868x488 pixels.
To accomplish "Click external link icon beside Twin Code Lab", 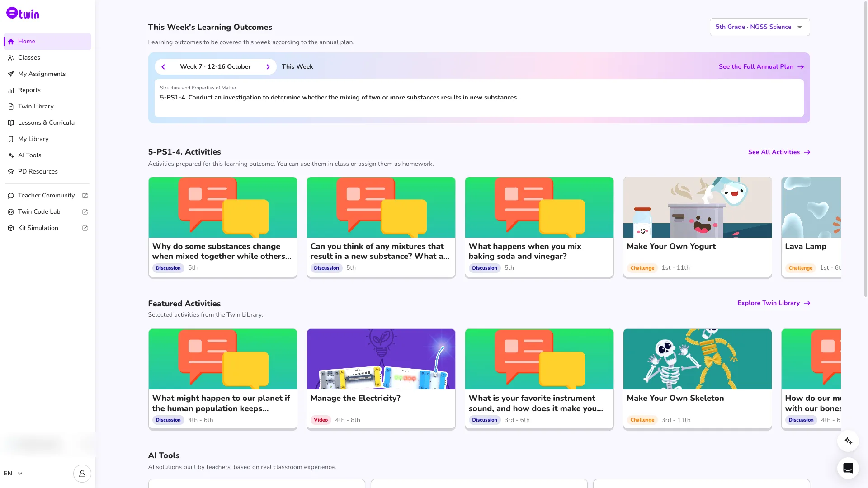I will click(85, 212).
